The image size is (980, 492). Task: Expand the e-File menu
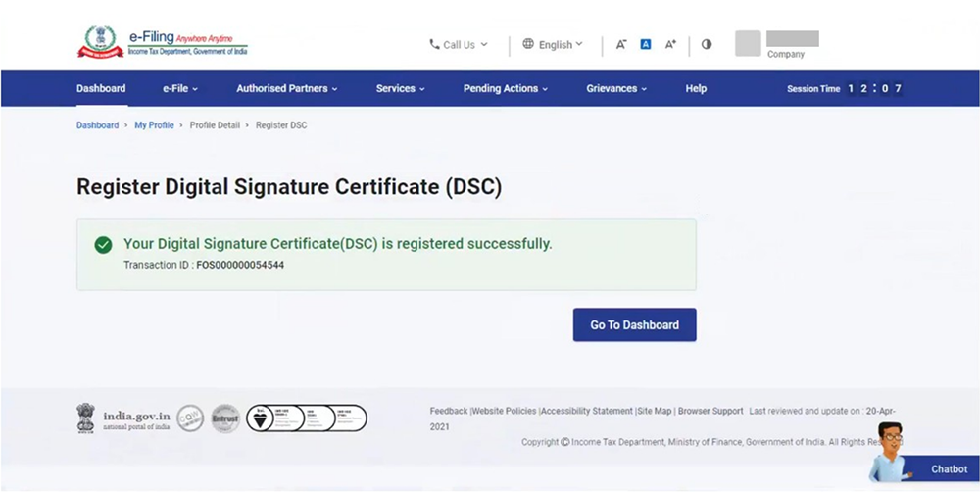[x=180, y=88]
